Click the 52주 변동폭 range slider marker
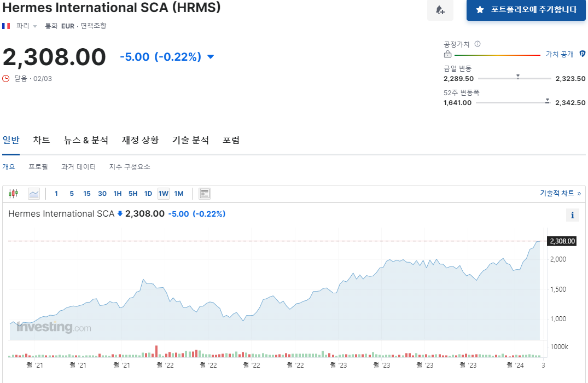The image size is (588, 383). pos(547,101)
